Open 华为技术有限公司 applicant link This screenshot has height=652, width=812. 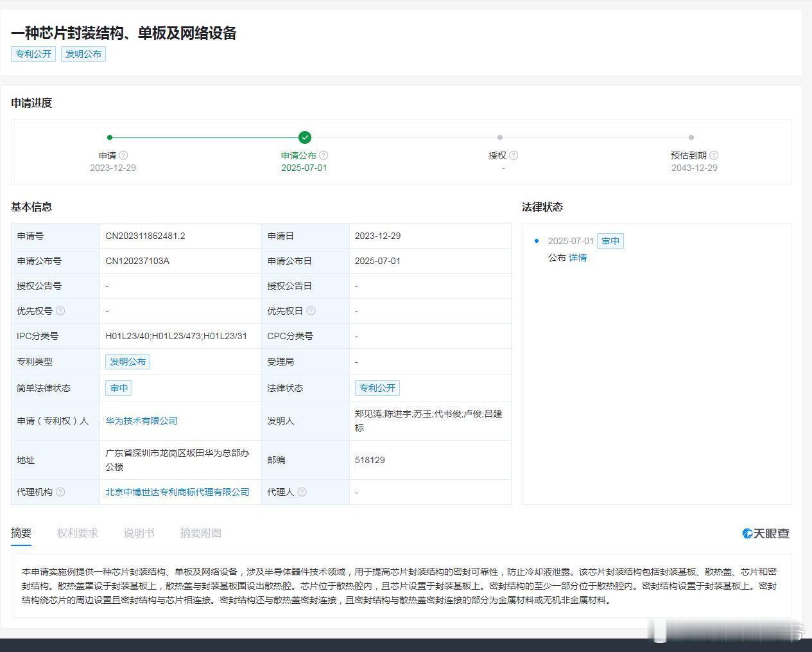click(x=141, y=421)
